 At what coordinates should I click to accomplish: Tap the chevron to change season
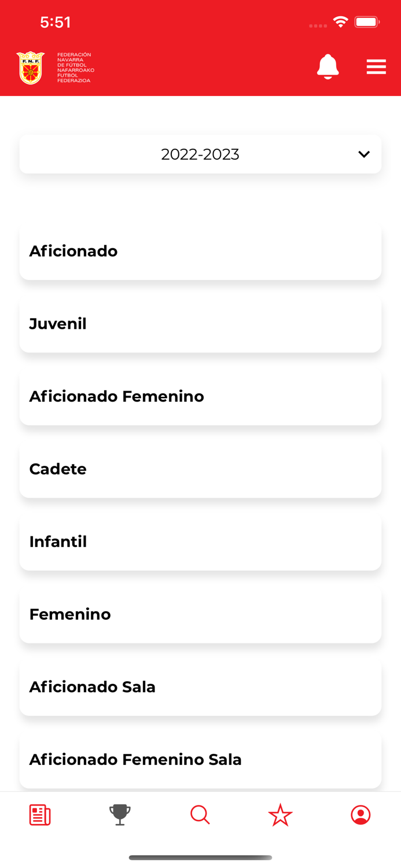364,154
